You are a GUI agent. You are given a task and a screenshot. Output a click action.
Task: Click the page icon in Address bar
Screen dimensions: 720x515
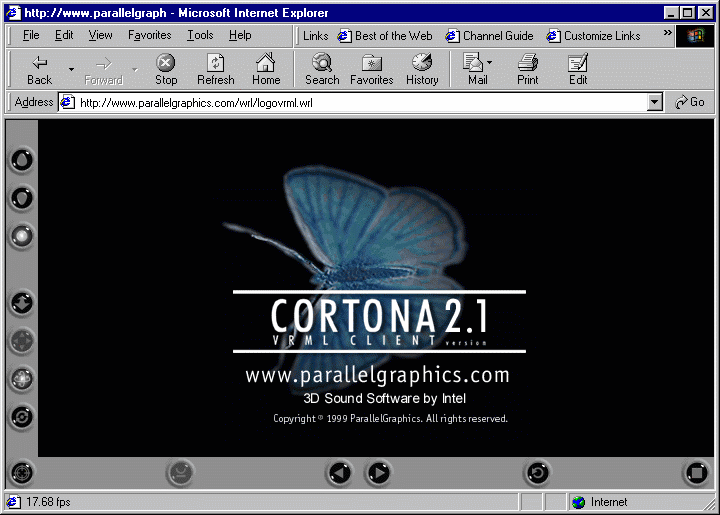coord(68,102)
